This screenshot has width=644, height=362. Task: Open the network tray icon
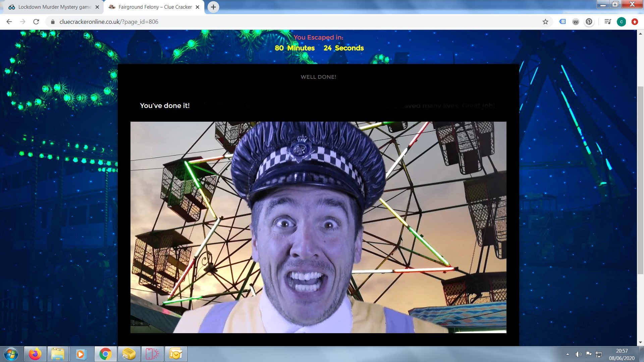tap(599, 354)
